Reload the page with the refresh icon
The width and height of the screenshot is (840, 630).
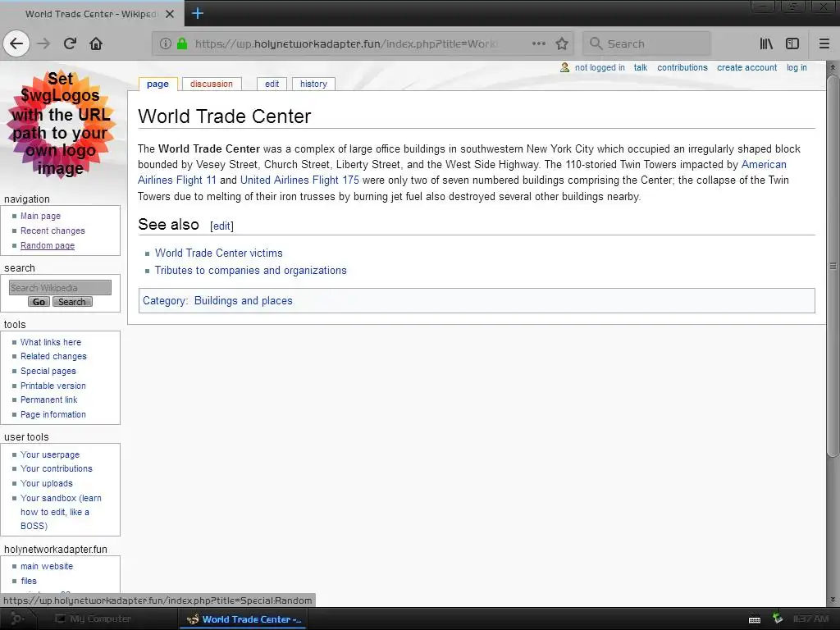(70, 43)
